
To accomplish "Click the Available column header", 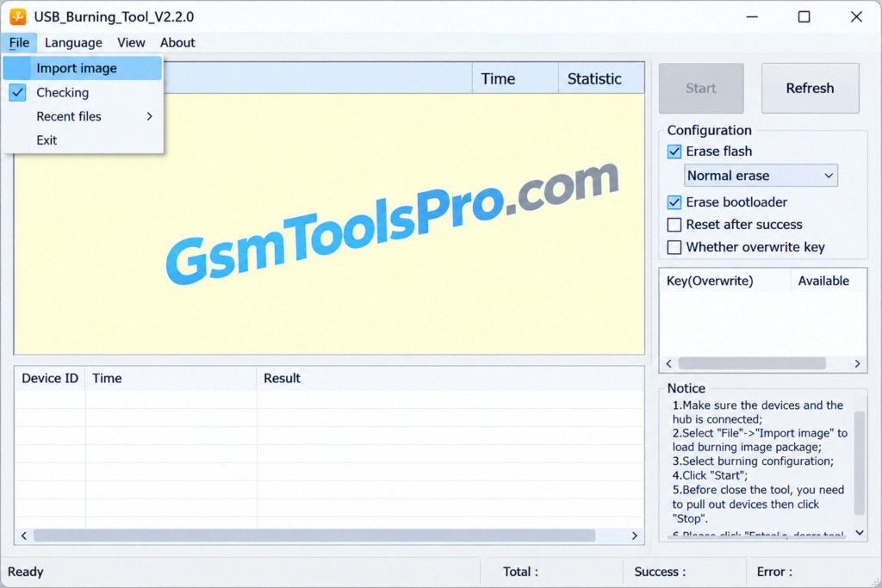I will (x=828, y=281).
